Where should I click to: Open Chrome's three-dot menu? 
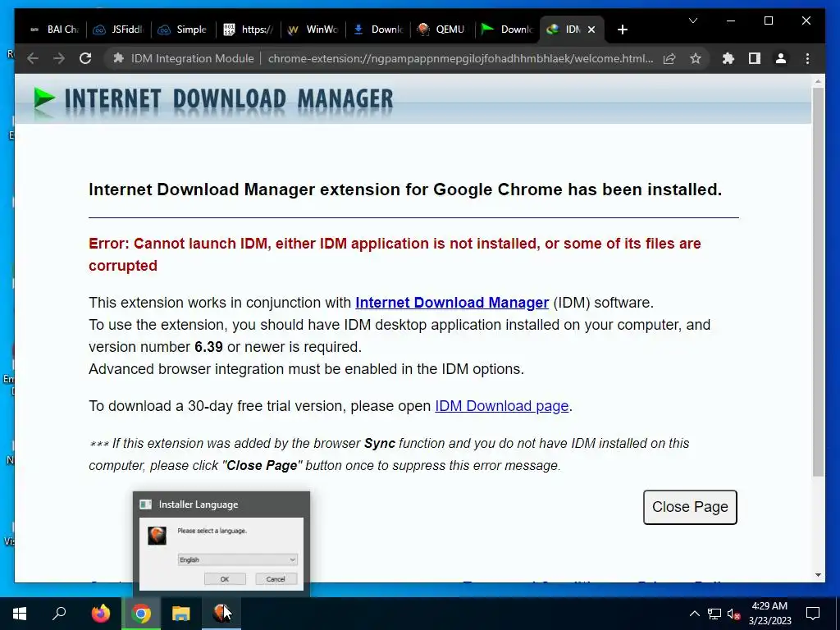click(807, 58)
